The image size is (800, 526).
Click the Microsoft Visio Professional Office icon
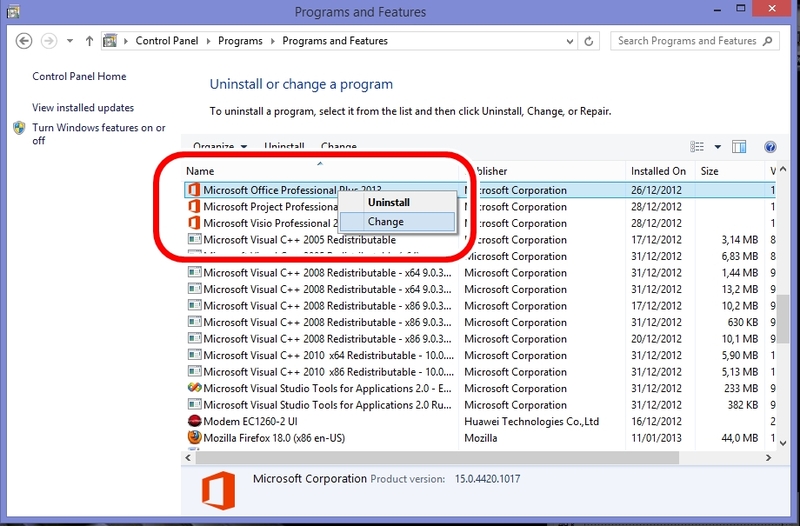coord(194,223)
